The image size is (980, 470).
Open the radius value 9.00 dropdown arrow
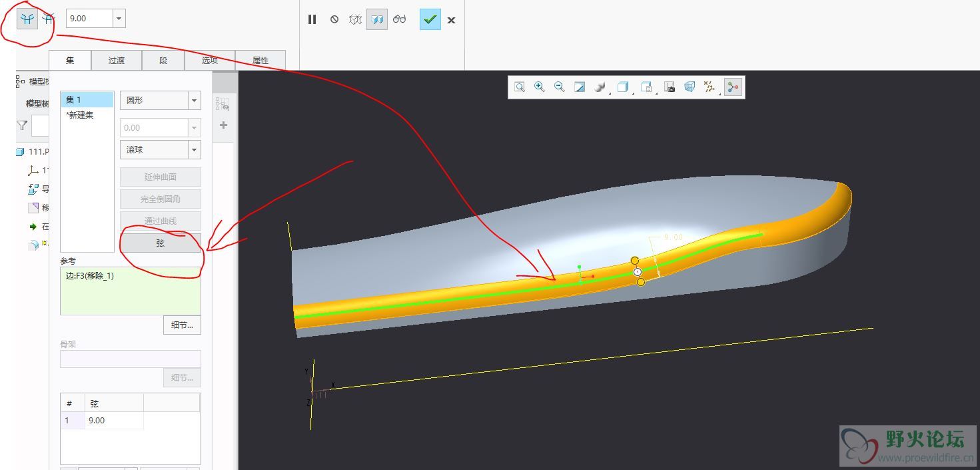pos(119,19)
